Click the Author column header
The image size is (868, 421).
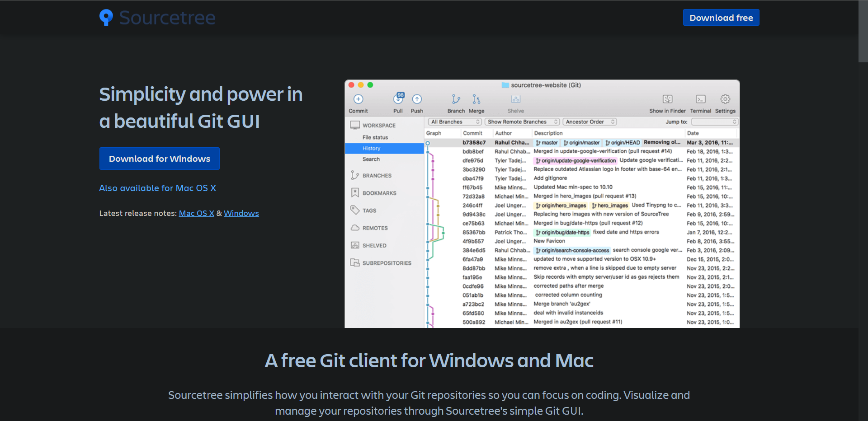click(503, 133)
